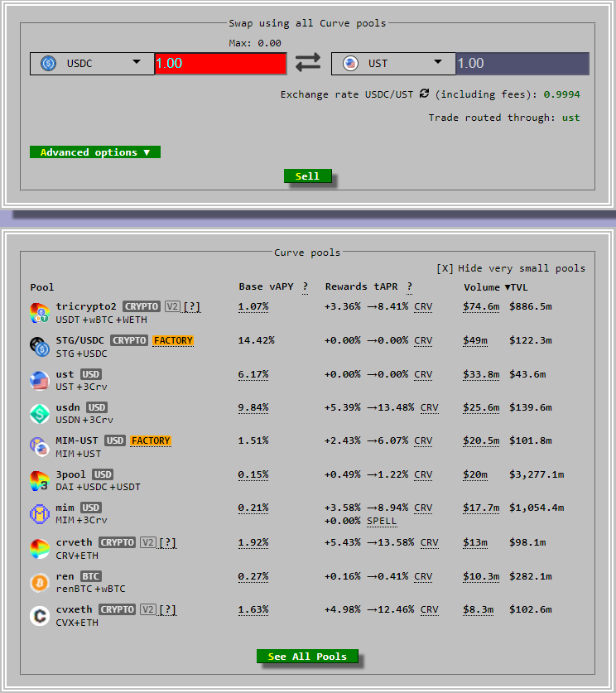Click the $74.6m volume value
The image size is (616, 693).
point(481,306)
